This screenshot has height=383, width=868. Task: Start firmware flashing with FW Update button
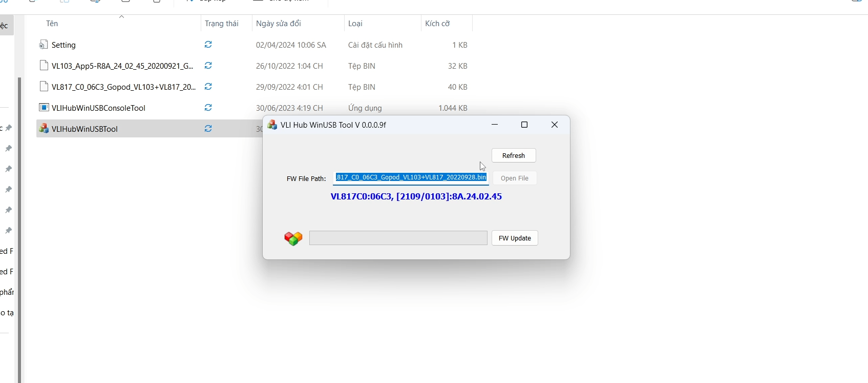515,238
